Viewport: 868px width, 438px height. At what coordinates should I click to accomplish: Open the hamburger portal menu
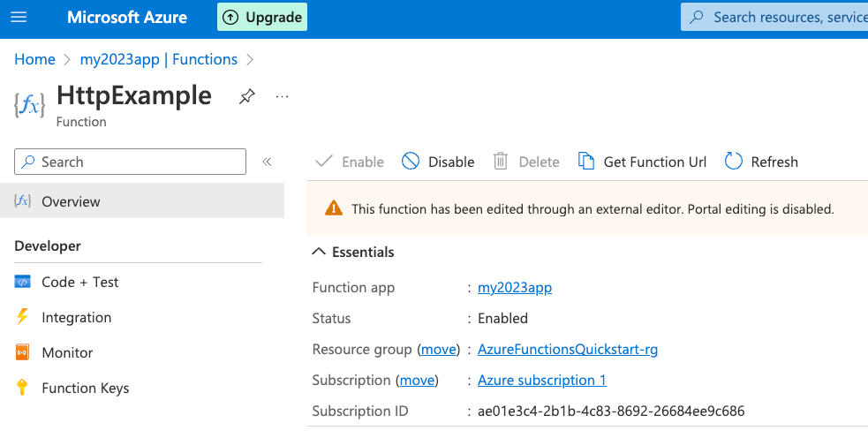click(19, 17)
